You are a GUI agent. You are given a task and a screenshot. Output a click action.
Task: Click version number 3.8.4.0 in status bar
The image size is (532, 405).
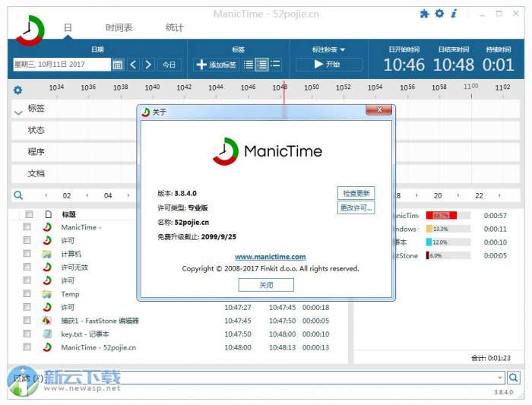click(x=503, y=392)
